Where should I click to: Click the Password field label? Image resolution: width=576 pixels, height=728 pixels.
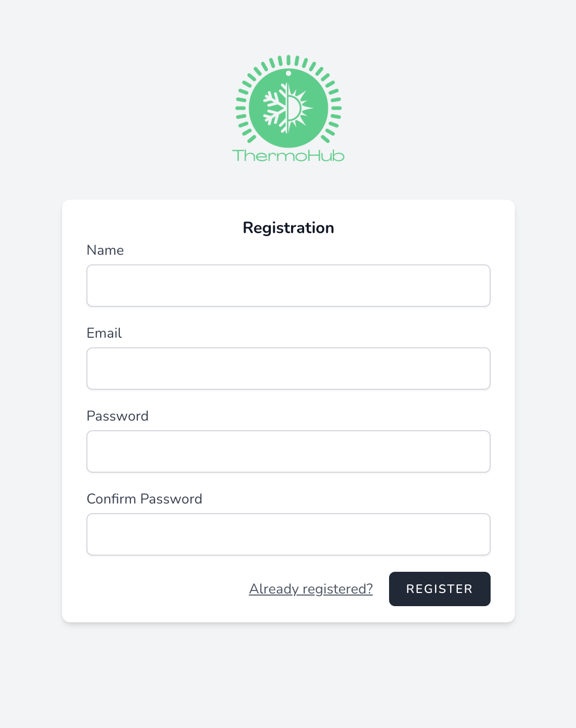[x=117, y=416]
